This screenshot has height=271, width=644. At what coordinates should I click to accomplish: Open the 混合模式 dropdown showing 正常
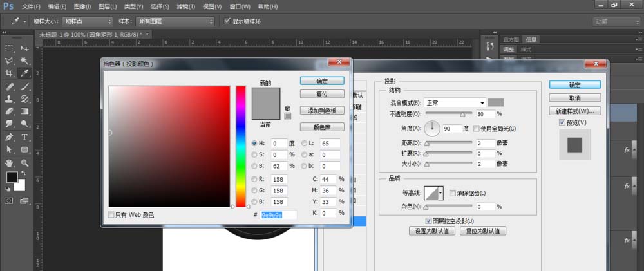tap(454, 103)
